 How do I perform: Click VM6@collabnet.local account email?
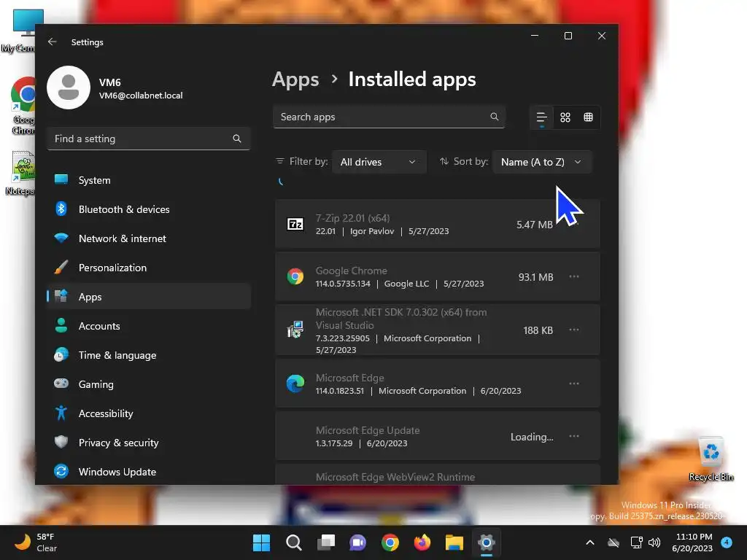[x=141, y=96]
